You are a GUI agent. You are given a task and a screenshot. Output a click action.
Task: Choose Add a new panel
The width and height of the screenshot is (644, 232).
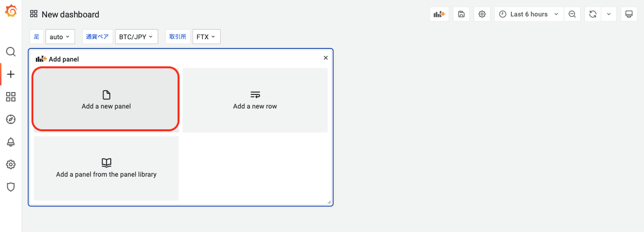[x=106, y=99]
